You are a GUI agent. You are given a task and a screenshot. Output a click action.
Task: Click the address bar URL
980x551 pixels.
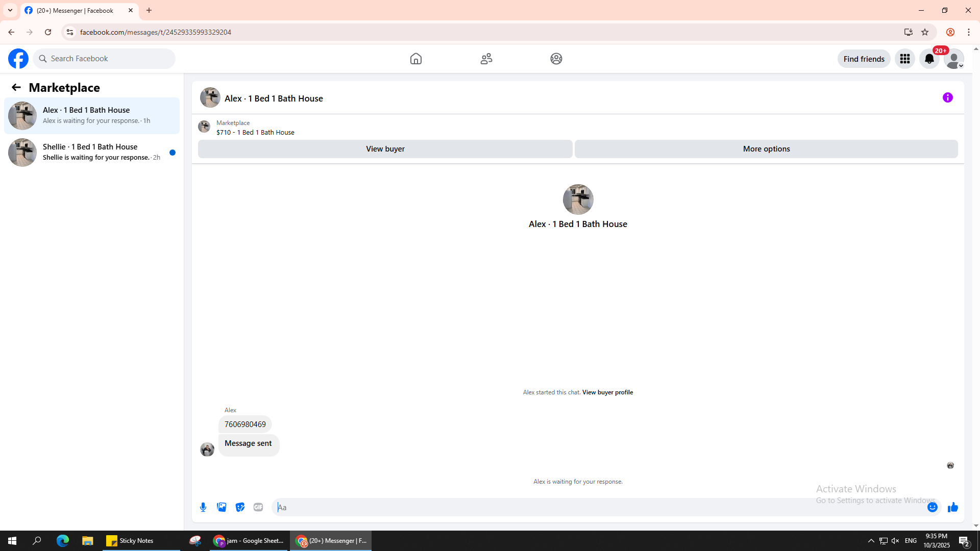coord(156,32)
